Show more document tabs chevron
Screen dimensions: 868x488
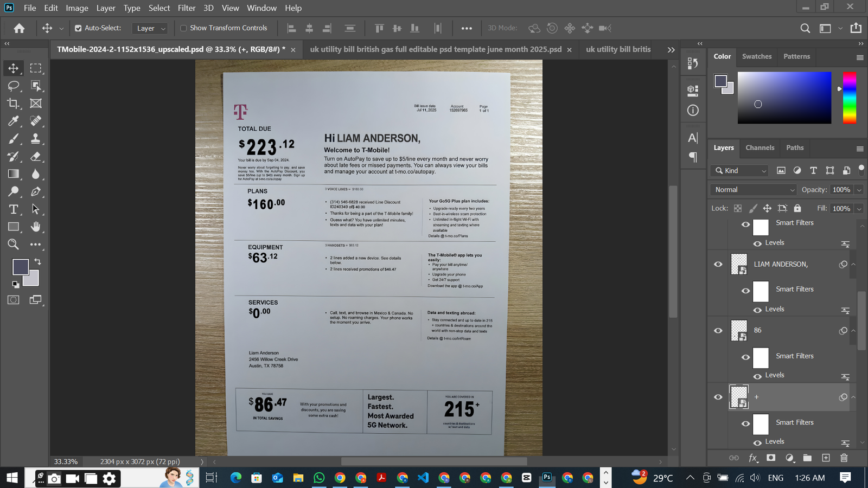(671, 50)
